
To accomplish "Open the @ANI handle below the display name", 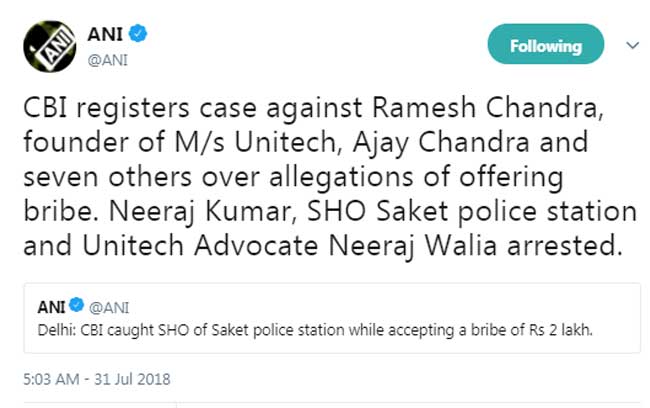I will pos(108,59).
